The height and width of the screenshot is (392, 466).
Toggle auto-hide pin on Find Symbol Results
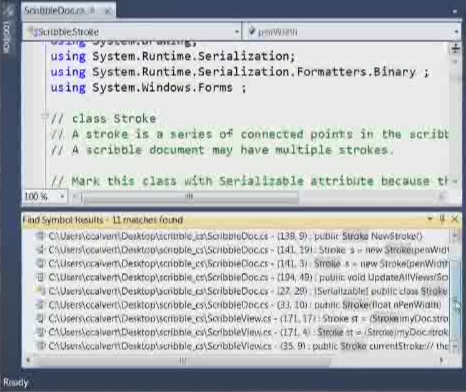click(442, 219)
